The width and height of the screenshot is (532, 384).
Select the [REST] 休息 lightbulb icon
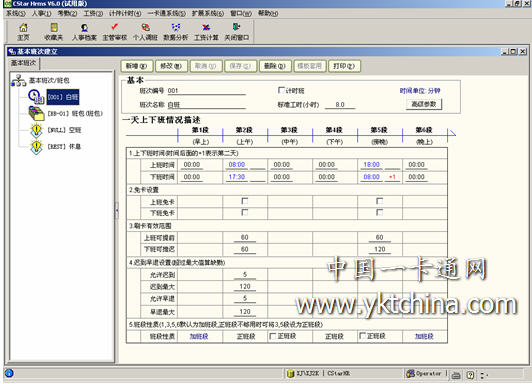(x=36, y=147)
